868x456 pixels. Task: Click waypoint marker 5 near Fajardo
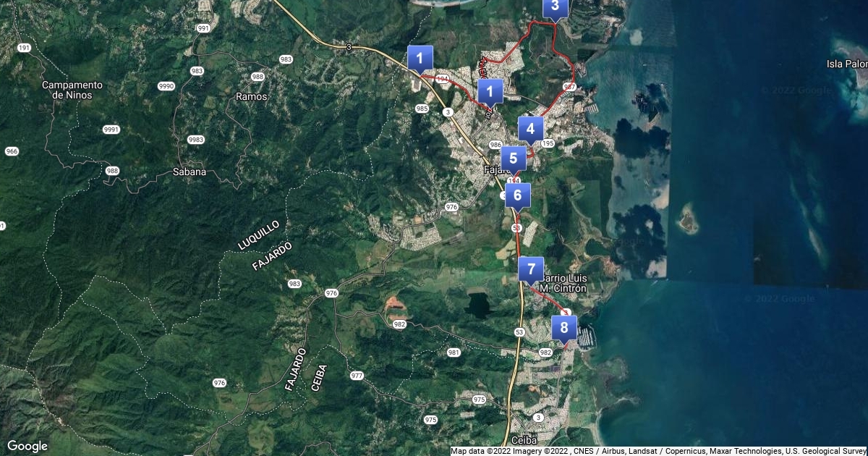513,158
